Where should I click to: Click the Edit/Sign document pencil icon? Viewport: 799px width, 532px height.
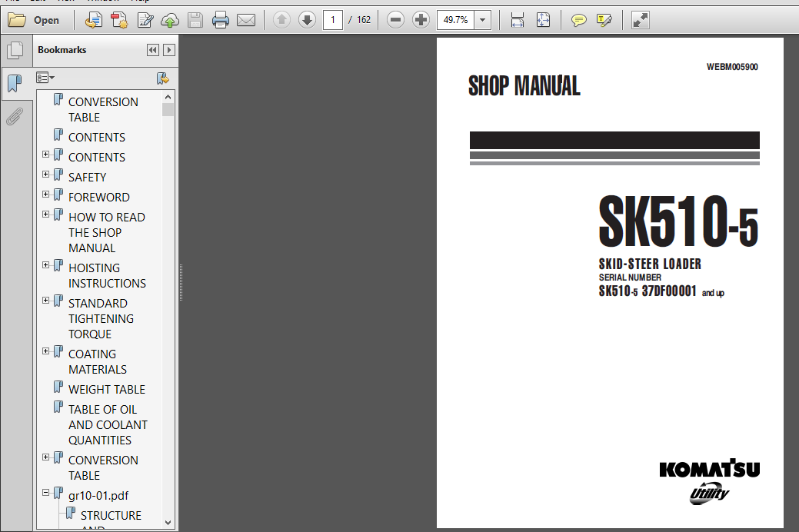(x=145, y=21)
